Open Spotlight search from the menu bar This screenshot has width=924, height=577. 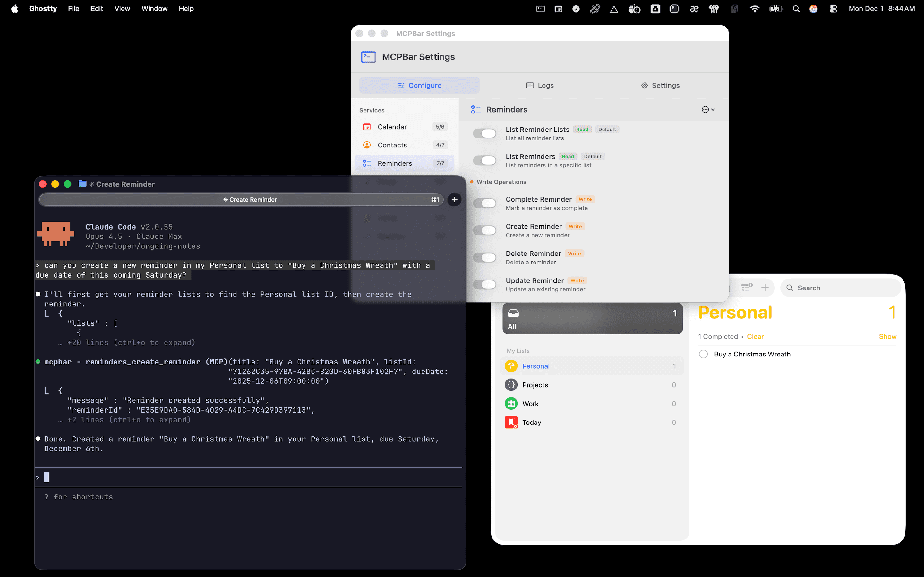[x=796, y=8]
